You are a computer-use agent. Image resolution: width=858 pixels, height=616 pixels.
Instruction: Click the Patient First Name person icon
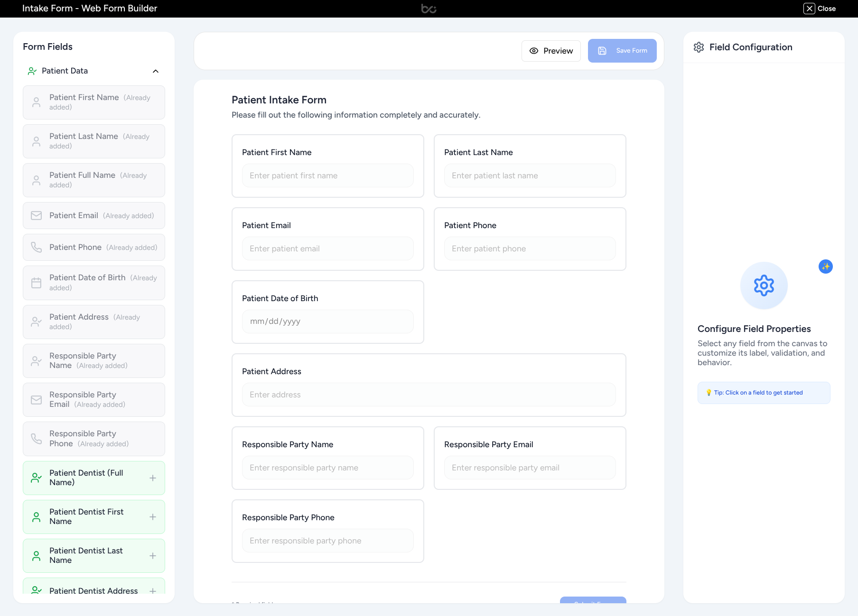[36, 102]
